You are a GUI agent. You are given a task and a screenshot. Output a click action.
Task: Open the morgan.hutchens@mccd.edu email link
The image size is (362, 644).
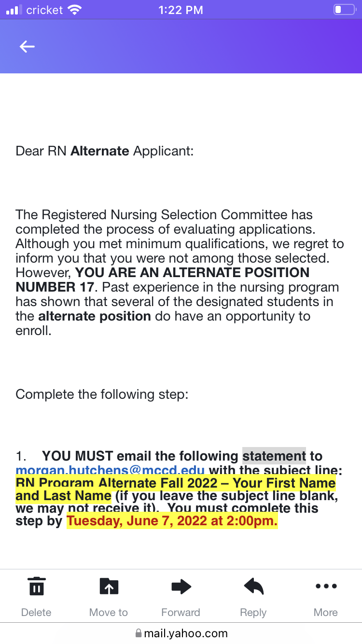pyautogui.click(x=110, y=470)
